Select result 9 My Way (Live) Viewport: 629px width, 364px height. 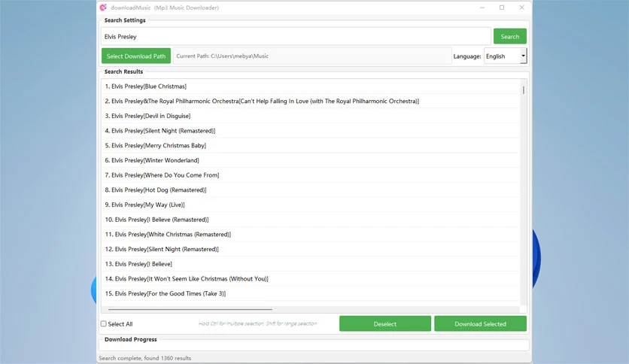[x=311, y=205]
